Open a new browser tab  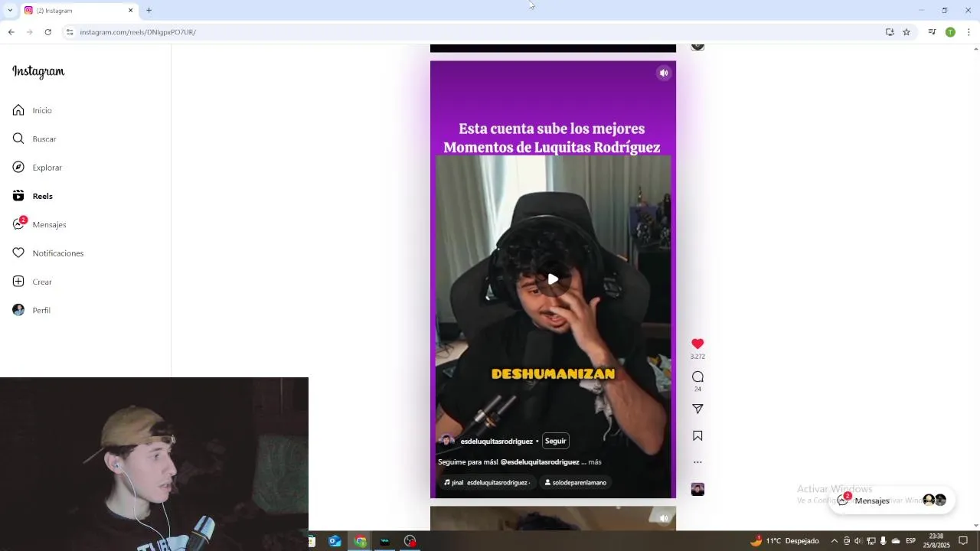tap(149, 10)
